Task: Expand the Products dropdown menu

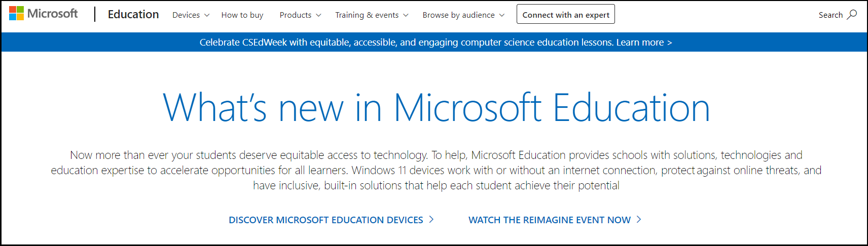Action: point(301,15)
